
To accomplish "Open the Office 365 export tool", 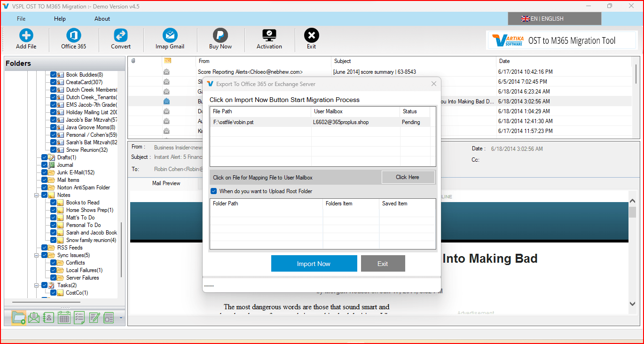I will click(74, 36).
